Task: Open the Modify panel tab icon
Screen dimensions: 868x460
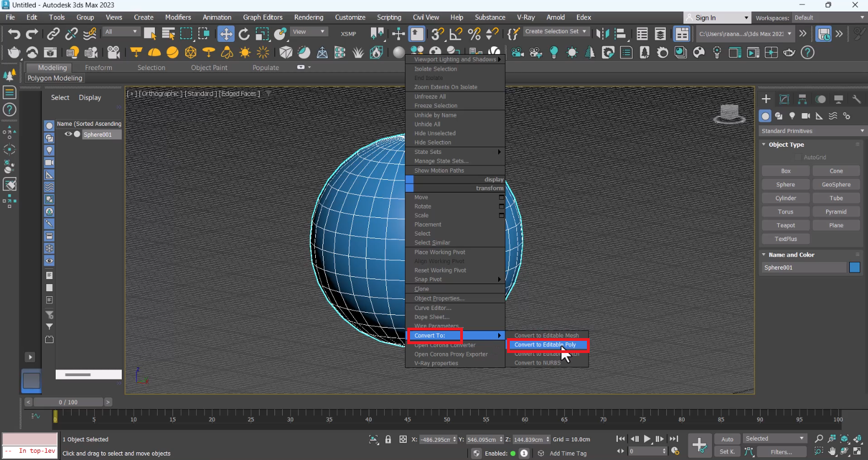Action: (784, 99)
